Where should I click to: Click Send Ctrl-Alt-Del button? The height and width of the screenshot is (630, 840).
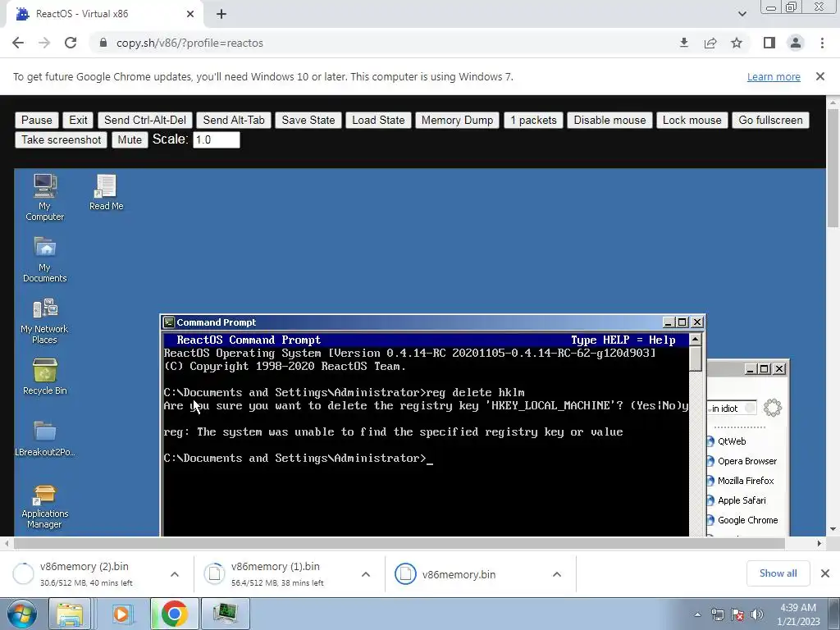click(x=145, y=120)
